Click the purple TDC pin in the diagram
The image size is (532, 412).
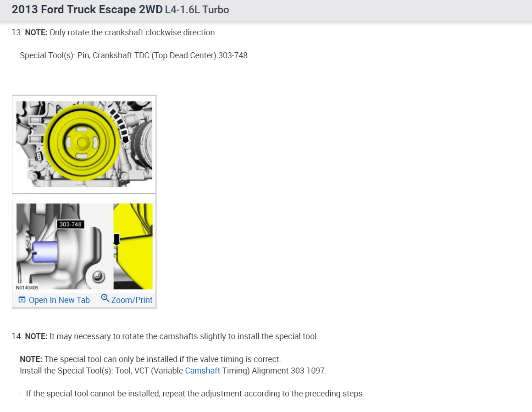pyautogui.click(x=44, y=252)
